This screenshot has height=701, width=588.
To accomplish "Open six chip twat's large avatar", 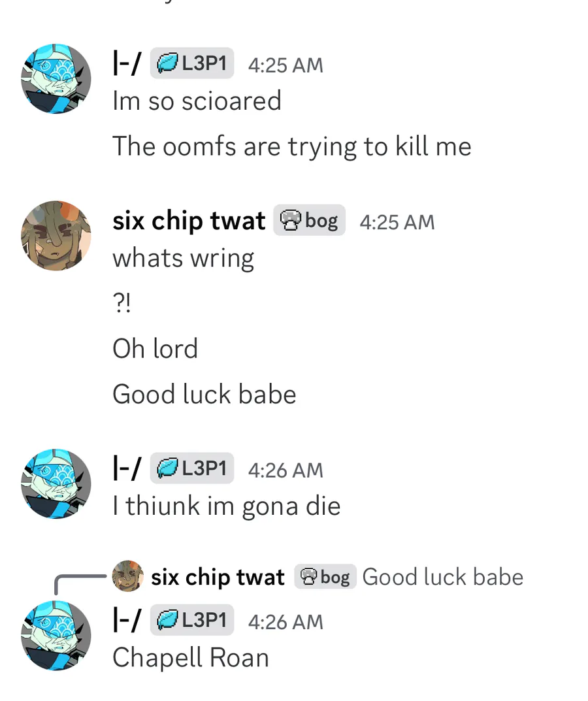I will [x=56, y=236].
